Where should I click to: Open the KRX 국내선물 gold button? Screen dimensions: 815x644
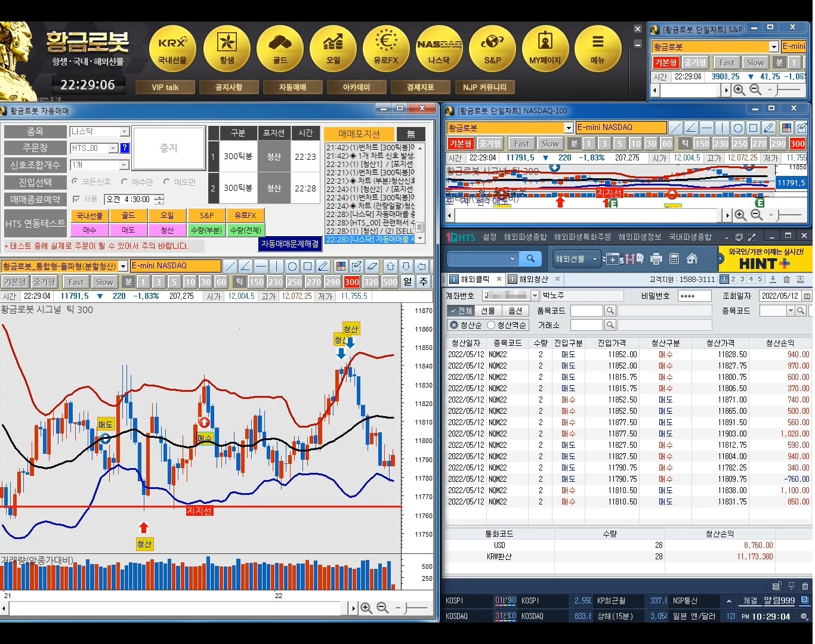pos(172,49)
